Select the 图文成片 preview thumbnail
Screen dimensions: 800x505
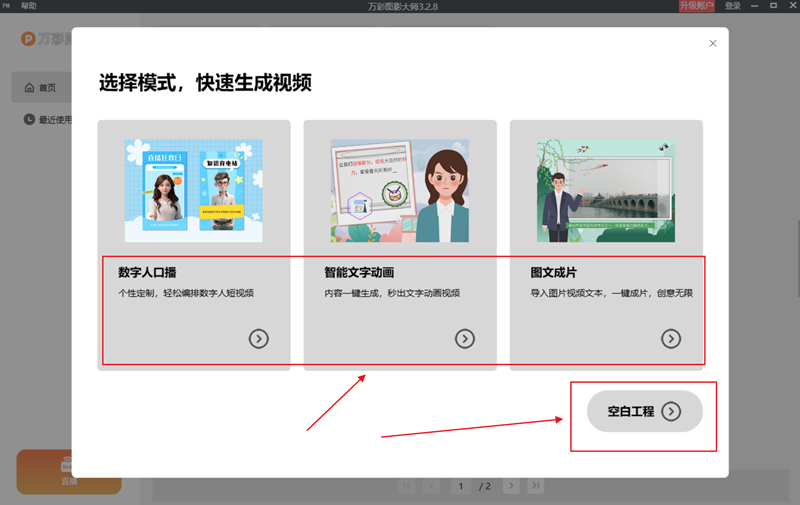coord(606,190)
